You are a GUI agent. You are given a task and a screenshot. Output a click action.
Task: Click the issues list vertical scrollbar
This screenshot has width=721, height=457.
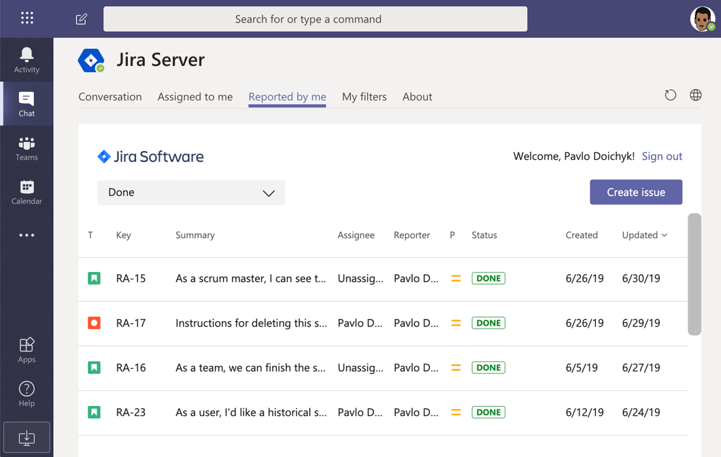pyautogui.click(x=694, y=274)
